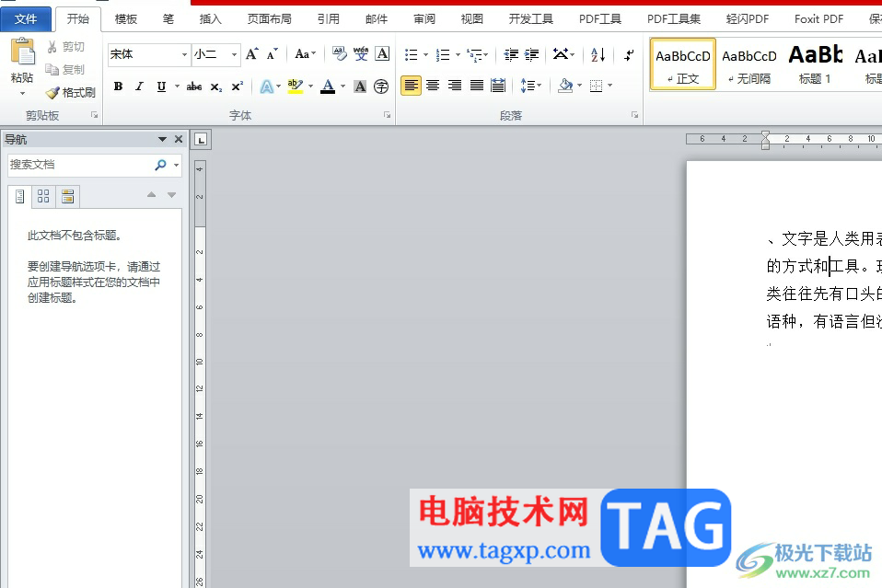882x588 pixels.
Task: Click the Character Shading icon
Action: [360, 86]
